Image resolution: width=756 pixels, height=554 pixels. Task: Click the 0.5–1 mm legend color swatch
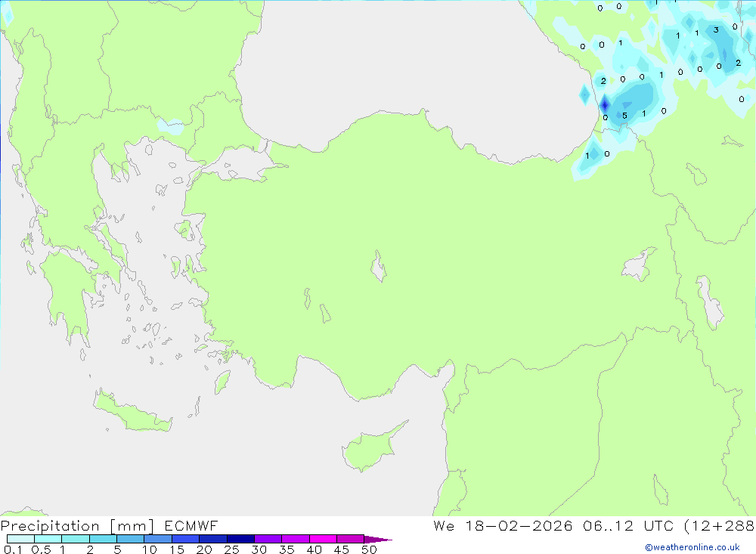point(48,539)
